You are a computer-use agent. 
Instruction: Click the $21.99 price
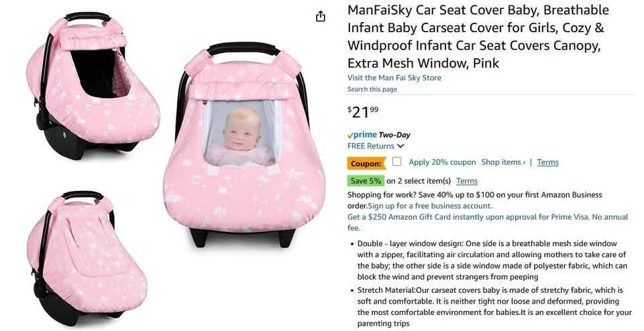point(363,112)
